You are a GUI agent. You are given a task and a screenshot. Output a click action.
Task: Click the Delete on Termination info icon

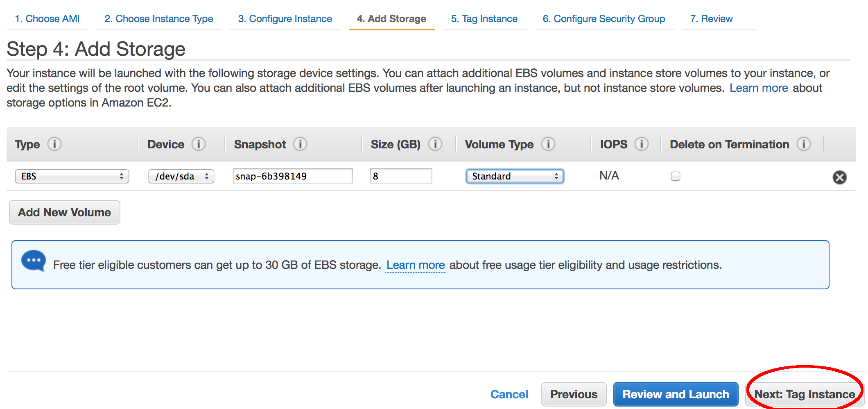click(x=804, y=144)
